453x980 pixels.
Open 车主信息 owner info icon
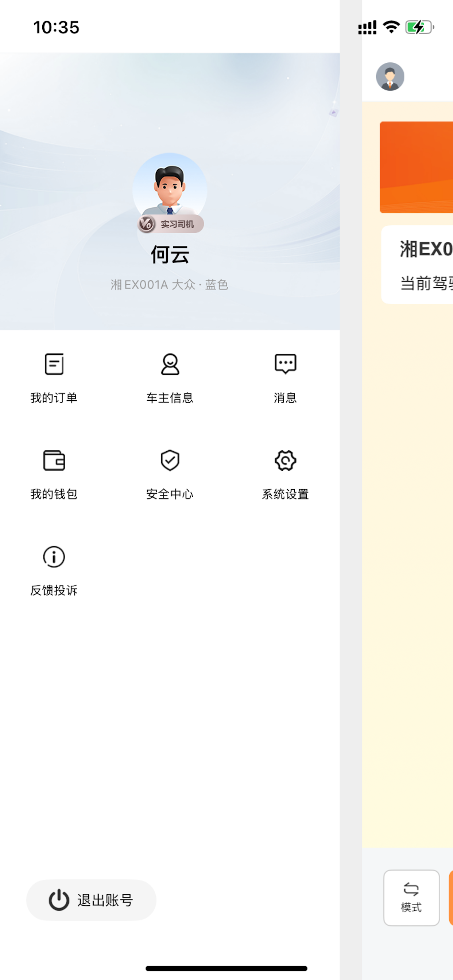[x=170, y=365]
